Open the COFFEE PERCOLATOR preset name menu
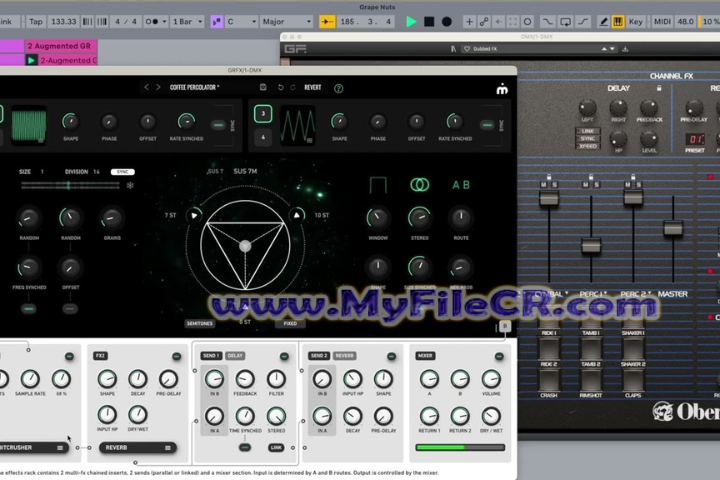Screen dimensions: 720x480 (x=195, y=87)
